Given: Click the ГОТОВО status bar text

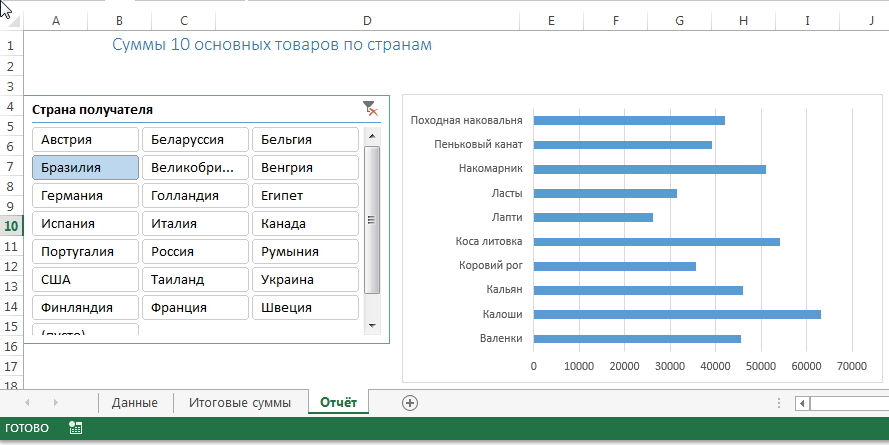Looking at the screenshot, I should 27,428.
